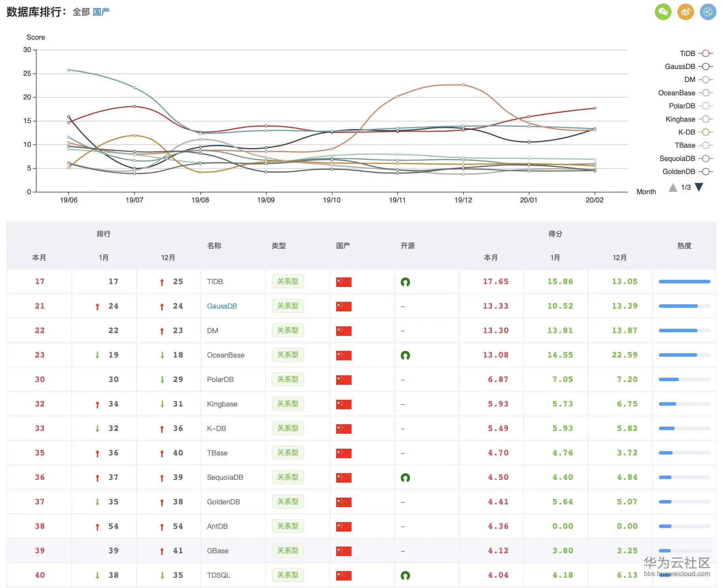Open the Kingbase database name
The height and width of the screenshot is (588, 722).
point(222,404)
